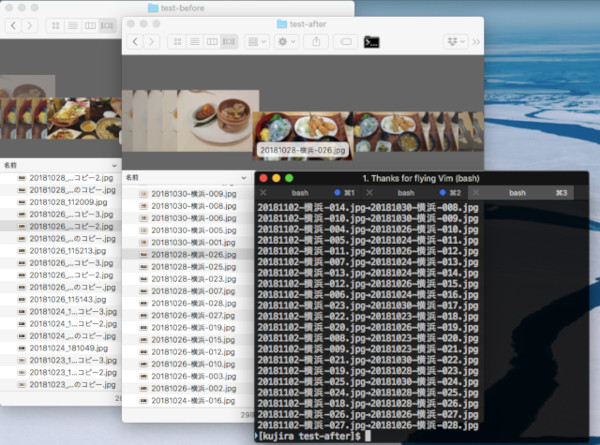The height and width of the screenshot is (445, 600).
Task: Click the Edit Tags button in toolbar
Action: click(x=346, y=42)
